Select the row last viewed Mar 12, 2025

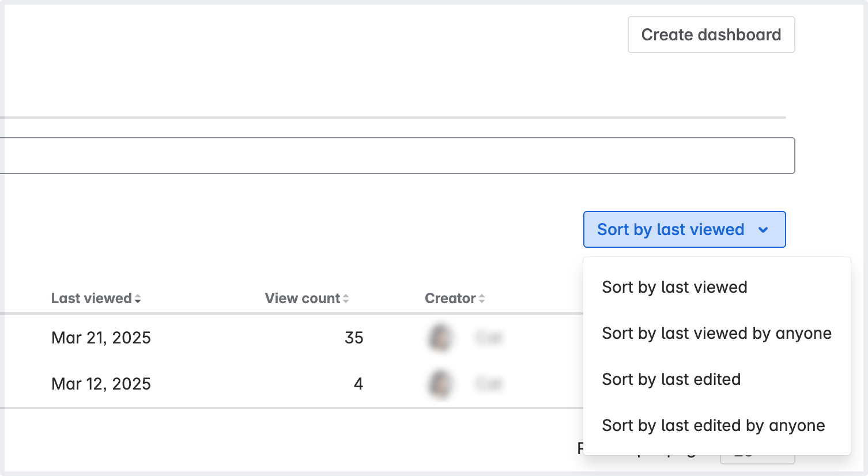point(101,384)
